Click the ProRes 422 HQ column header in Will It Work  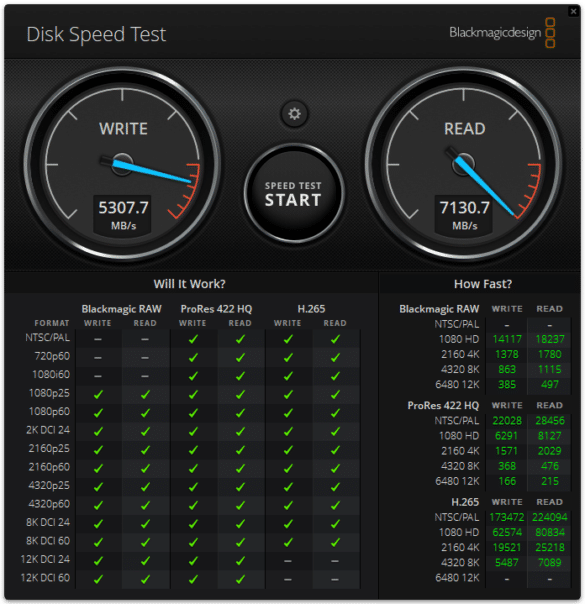[x=216, y=309]
